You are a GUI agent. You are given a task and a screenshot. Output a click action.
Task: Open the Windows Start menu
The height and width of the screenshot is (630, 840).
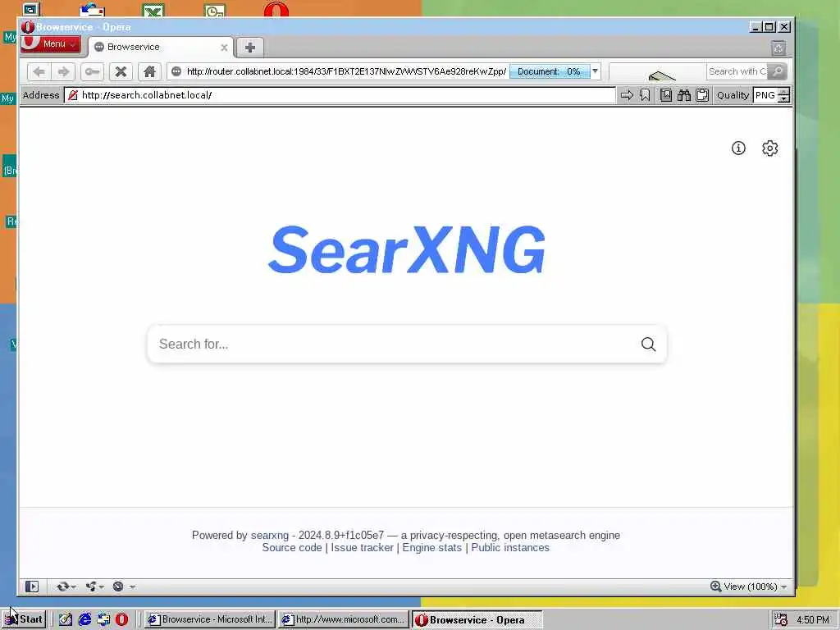coord(24,619)
